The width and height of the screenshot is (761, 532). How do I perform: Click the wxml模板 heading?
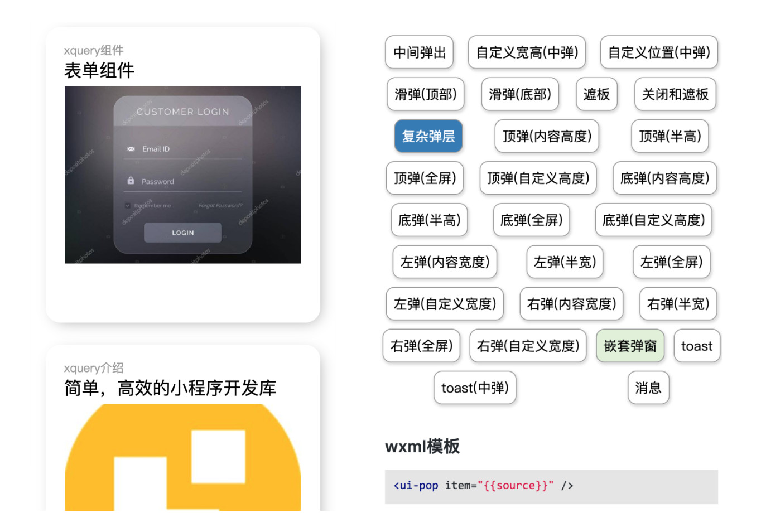tap(422, 446)
